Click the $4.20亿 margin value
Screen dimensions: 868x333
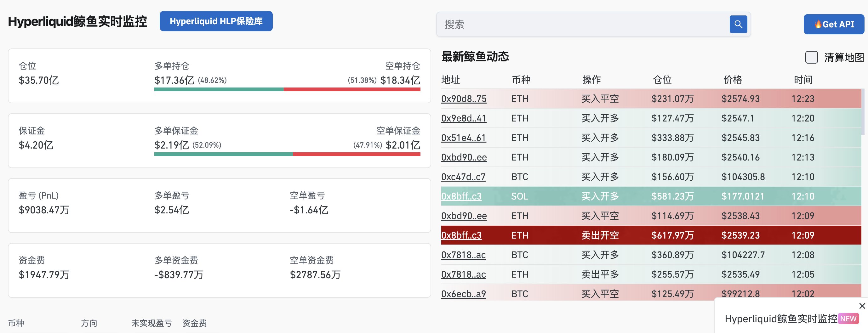[36, 145]
